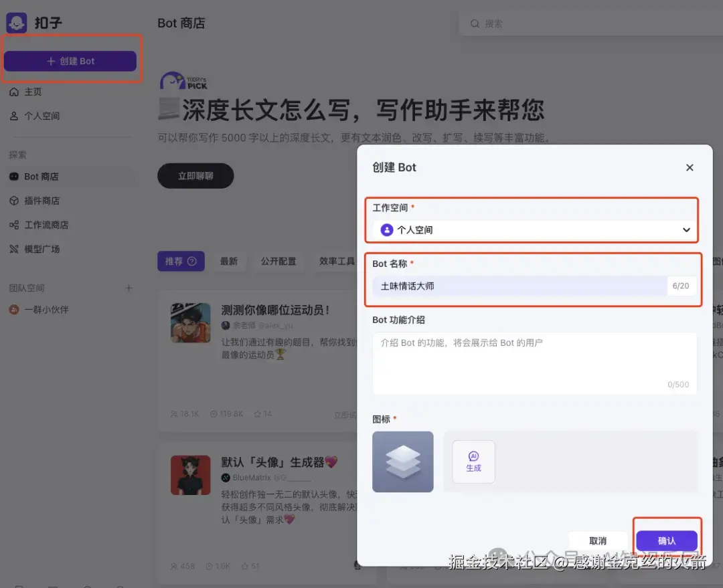This screenshot has width=723, height=588.
Task: Click the 创建 Bot button
Action: (x=71, y=62)
